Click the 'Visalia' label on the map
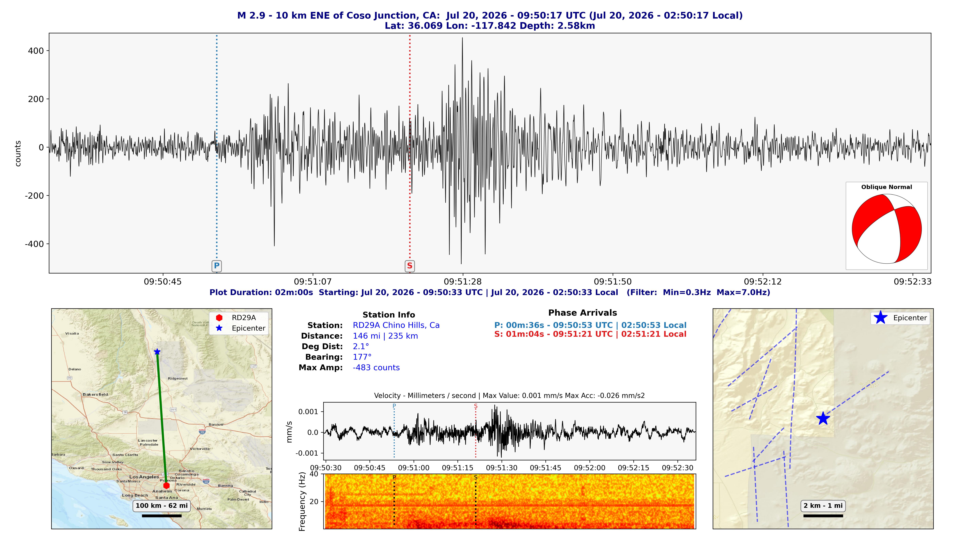The height and width of the screenshot is (551, 980). pos(72,333)
